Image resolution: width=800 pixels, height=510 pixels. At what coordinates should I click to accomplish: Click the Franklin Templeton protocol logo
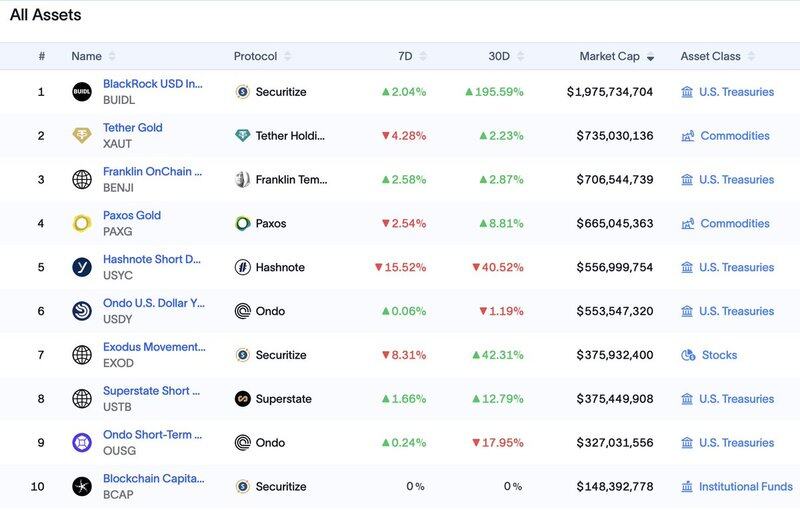pos(242,180)
